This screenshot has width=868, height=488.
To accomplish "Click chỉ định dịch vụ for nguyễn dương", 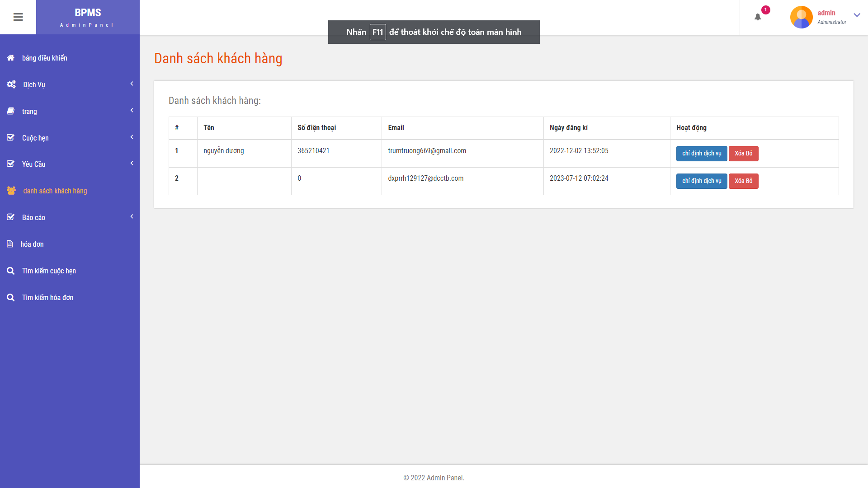I will tap(701, 154).
